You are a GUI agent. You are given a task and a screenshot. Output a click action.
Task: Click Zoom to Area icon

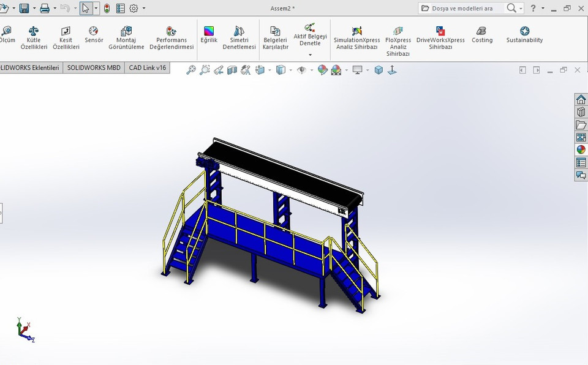click(x=205, y=70)
